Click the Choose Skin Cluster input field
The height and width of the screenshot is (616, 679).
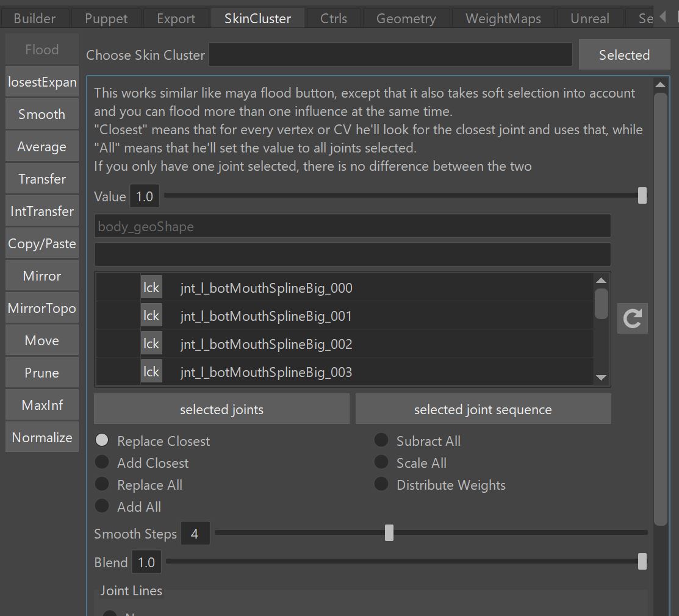(x=390, y=54)
